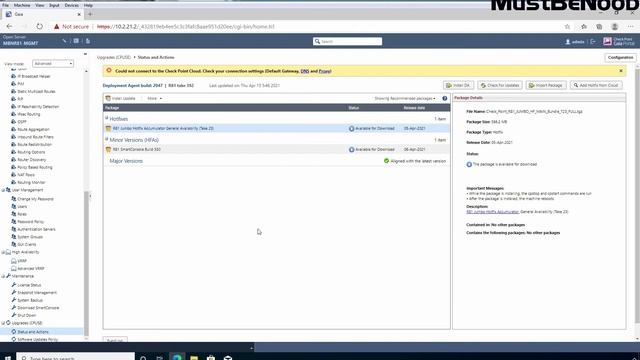Open the More dropdown in package toolbar
Image resolution: width=640 pixels, height=360 pixels.
point(154,98)
